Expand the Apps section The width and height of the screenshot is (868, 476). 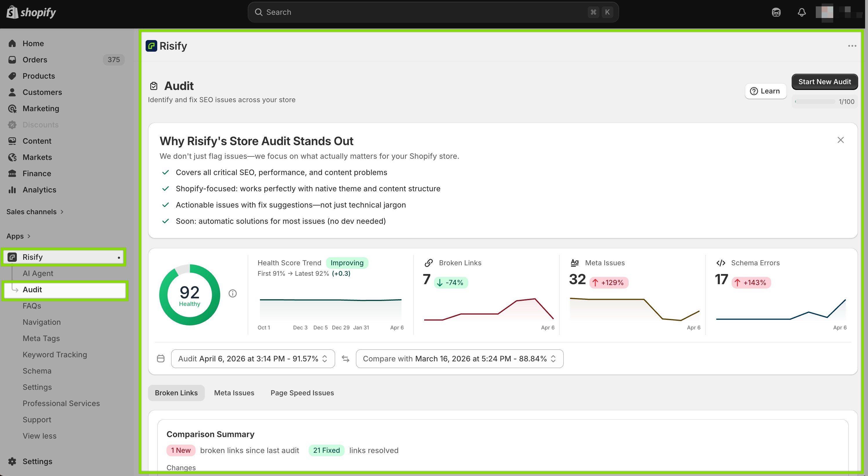click(x=19, y=236)
